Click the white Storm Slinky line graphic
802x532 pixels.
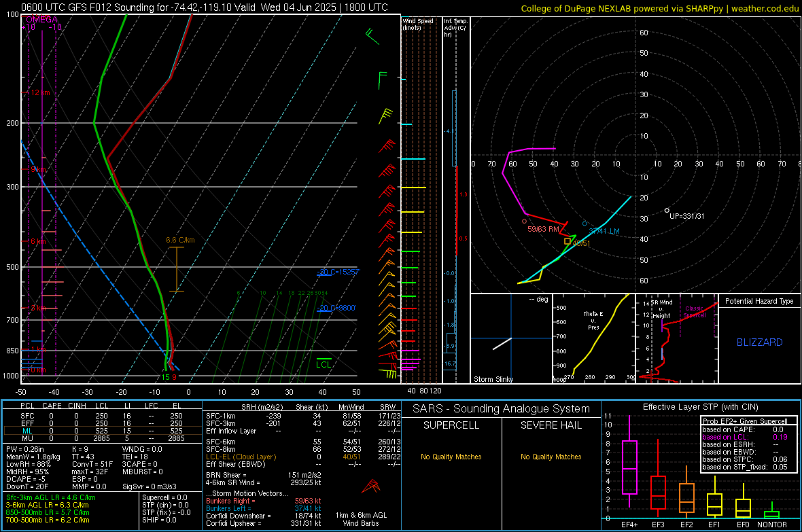pos(502,344)
